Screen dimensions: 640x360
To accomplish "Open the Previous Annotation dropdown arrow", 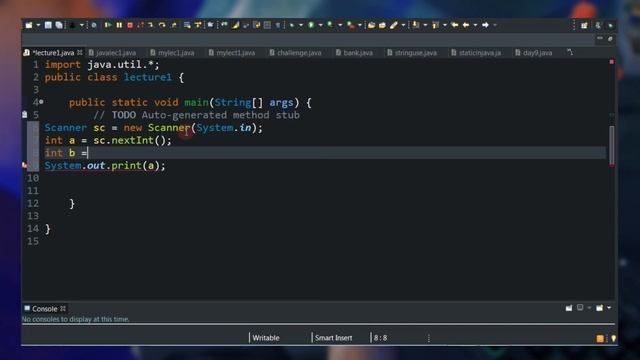I will tap(445, 25).
